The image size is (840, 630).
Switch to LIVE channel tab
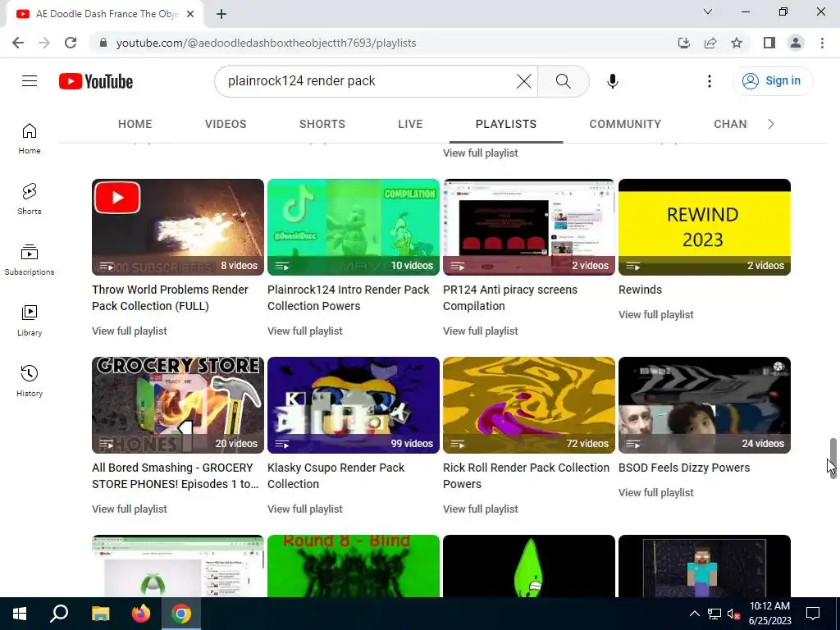coord(410,125)
